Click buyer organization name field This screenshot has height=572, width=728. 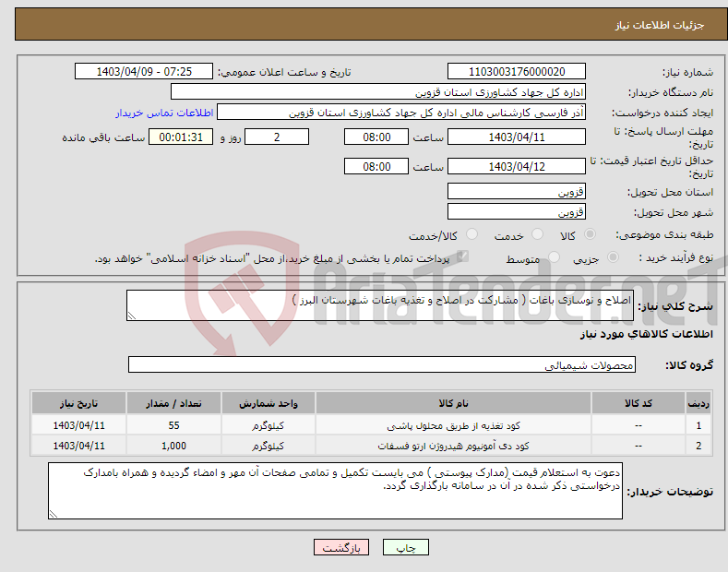378,92
